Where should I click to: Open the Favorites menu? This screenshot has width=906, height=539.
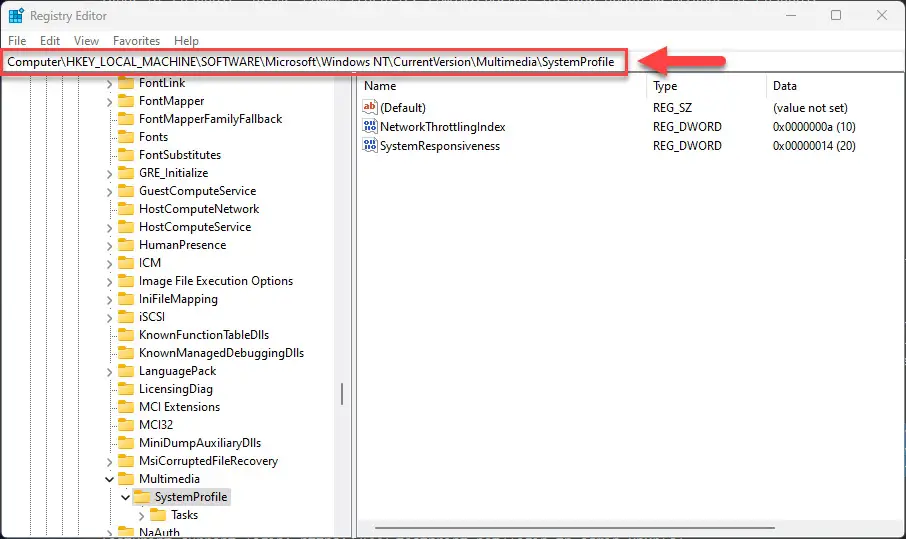click(136, 40)
